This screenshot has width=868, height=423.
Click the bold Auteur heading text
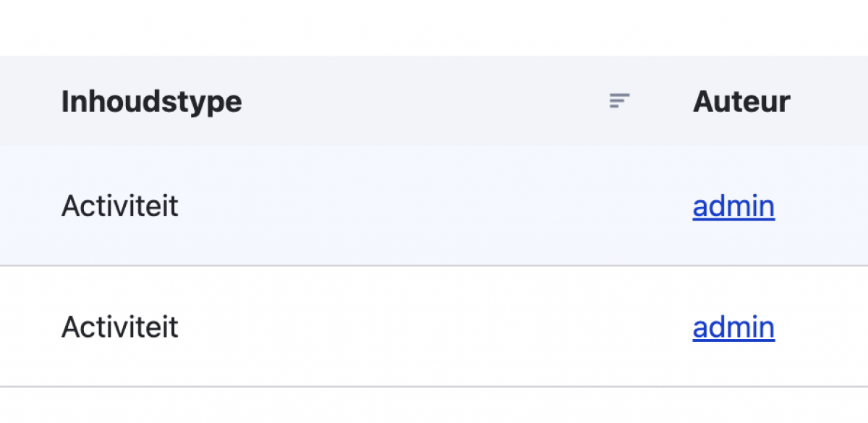pos(741,101)
